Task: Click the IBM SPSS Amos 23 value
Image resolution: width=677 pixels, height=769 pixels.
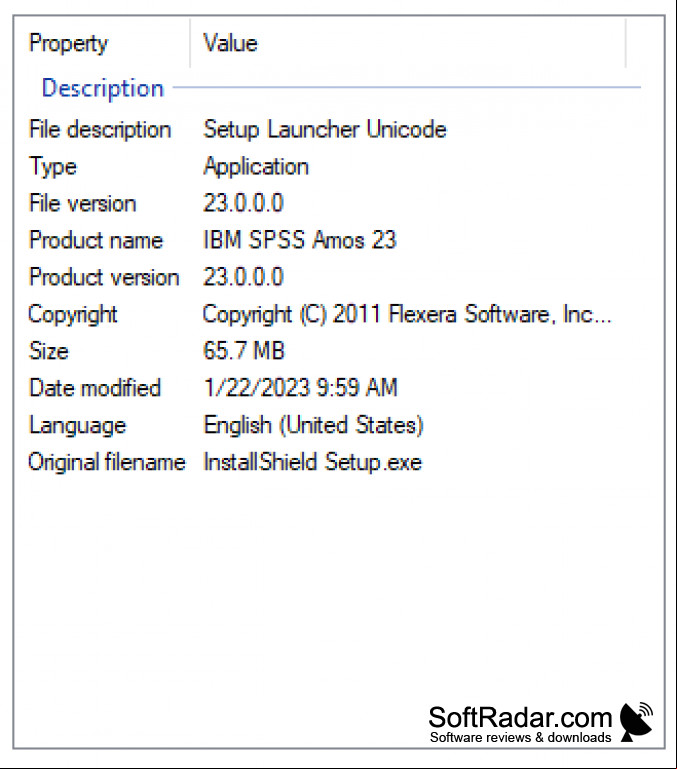Action: point(300,240)
